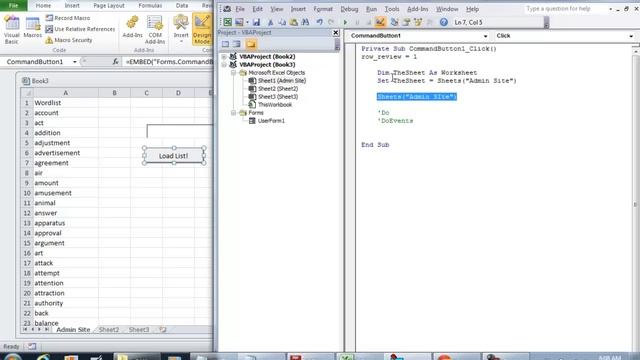Open the Insert controls dropdown in ribbon
Viewport: 640px width, 360px height.
[x=181, y=29]
